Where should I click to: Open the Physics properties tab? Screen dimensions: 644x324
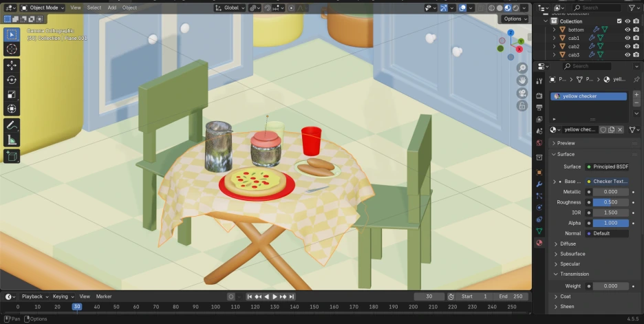[539, 208]
